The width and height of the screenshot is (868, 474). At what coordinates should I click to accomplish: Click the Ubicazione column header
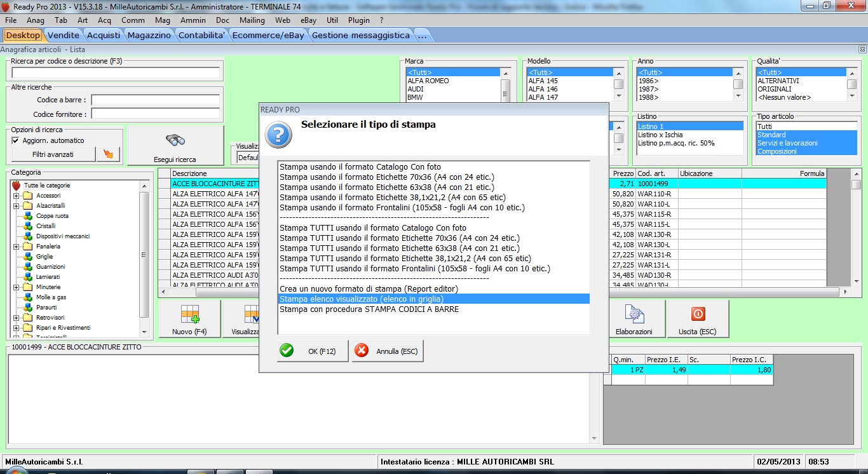tap(710, 173)
